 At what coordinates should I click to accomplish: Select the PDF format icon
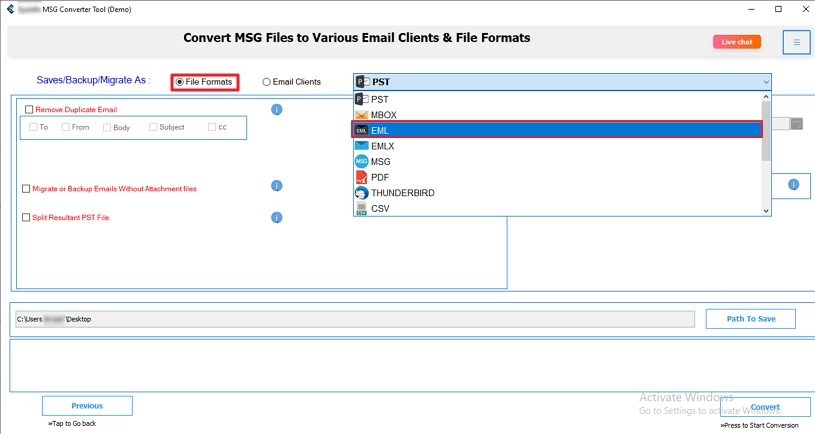pyautogui.click(x=362, y=177)
